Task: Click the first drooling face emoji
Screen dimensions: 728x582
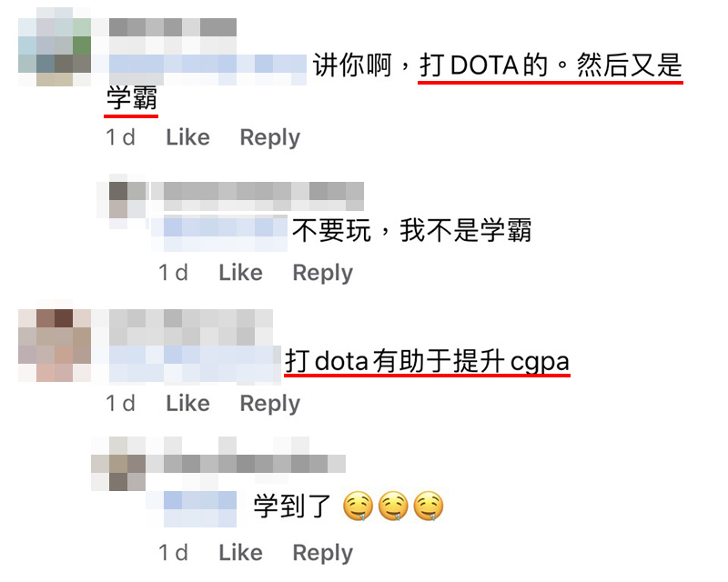Action: (358, 506)
